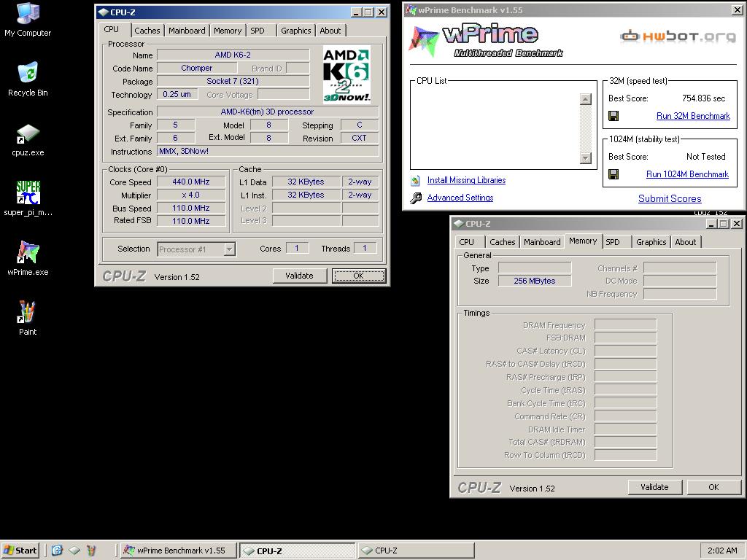Click the Advanced Settings wrench icon
The height and width of the screenshot is (560, 747).
(x=415, y=198)
